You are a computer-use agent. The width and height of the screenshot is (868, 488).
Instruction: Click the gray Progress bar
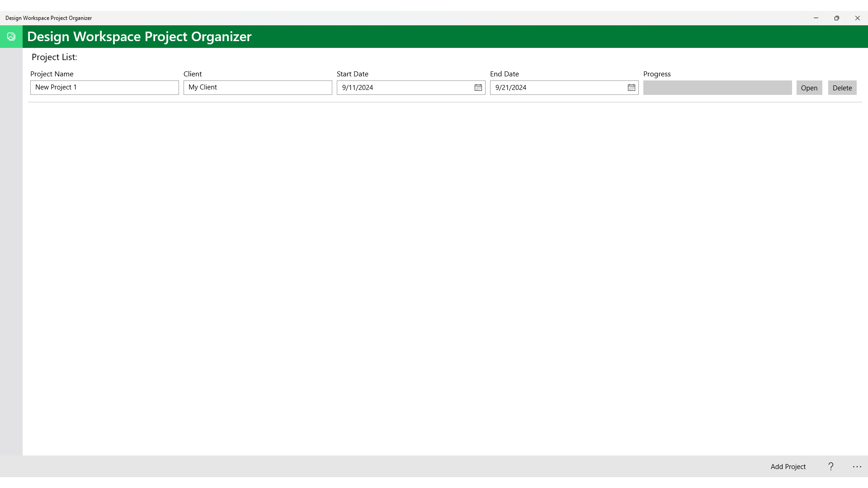click(717, 88)
